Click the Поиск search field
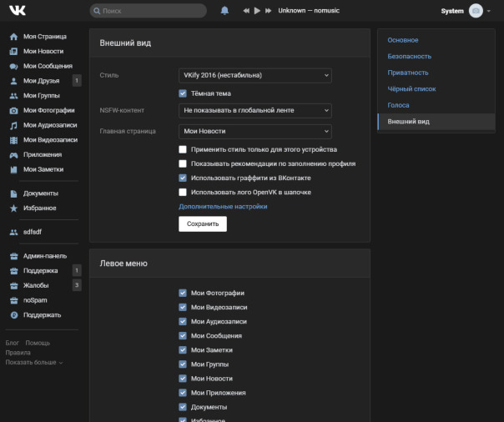Screen dimensions: 504x422 [x=148, y=11]
